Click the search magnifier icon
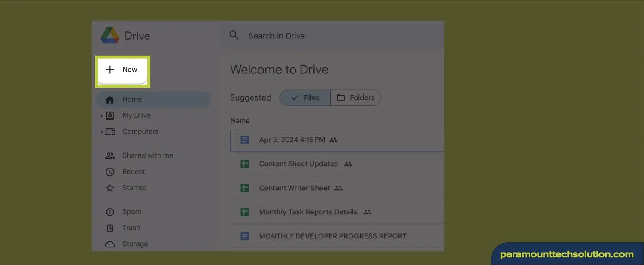Screen dimensions: 644x265 (x=234, y=35)
